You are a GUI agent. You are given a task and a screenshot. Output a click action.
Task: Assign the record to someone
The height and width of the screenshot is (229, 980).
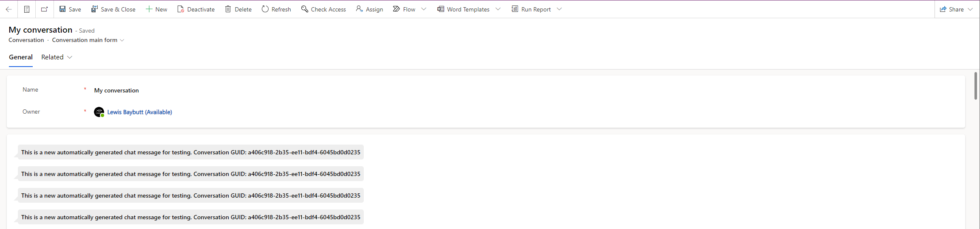(x=370, y=9)
